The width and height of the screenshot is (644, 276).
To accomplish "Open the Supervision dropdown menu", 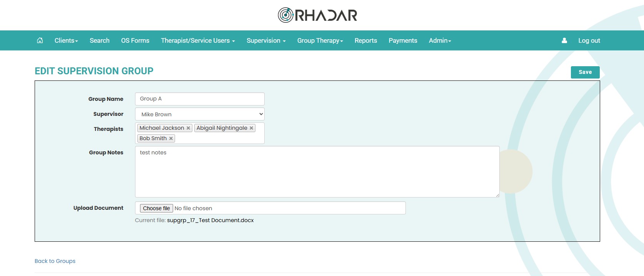I will pyautogui.click(x=266, y=40).
